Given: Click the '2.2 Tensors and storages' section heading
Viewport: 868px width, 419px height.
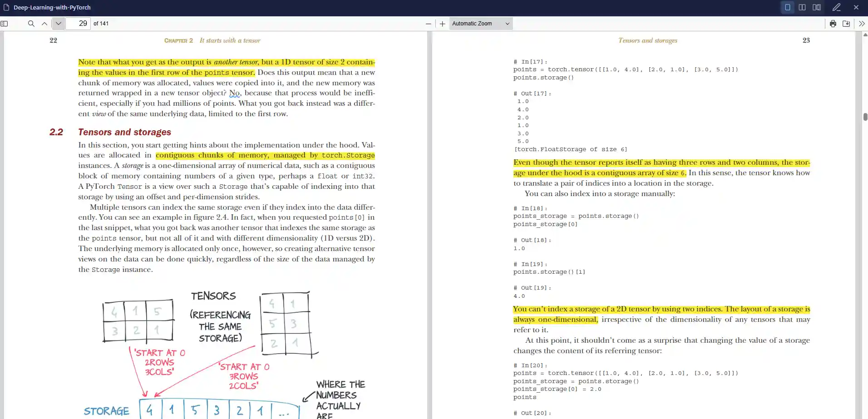Looking at the screenshot, I should 110,132.
